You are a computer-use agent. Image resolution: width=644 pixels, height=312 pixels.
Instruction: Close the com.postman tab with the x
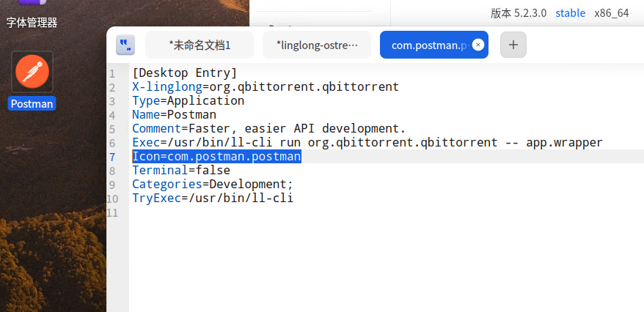478,45
